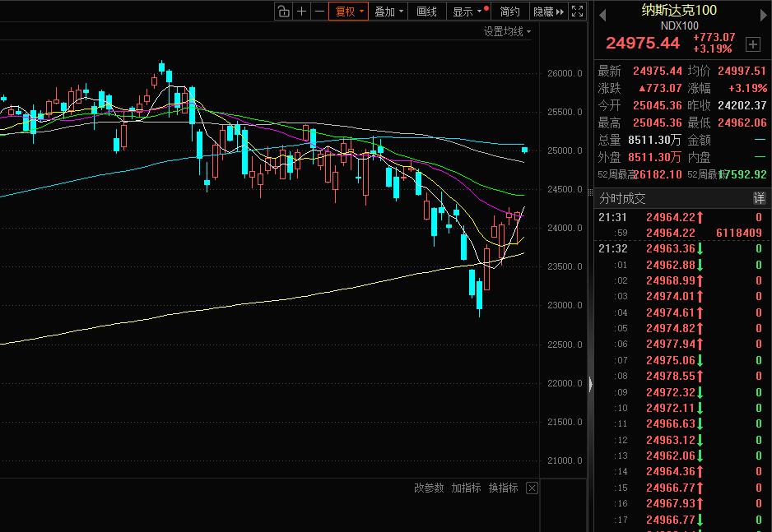
Task: Click 改参数 to modify parameters
Action: click(429, 488)
